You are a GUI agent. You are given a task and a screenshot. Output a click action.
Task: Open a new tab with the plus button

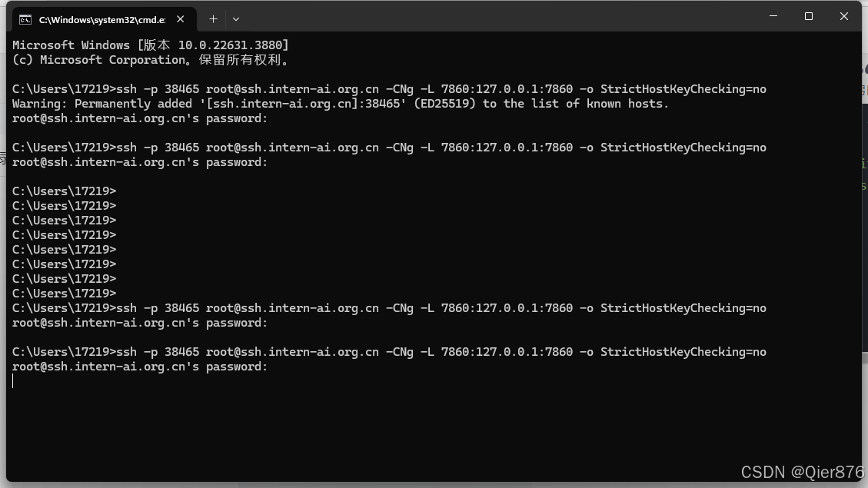click(213, 18)
